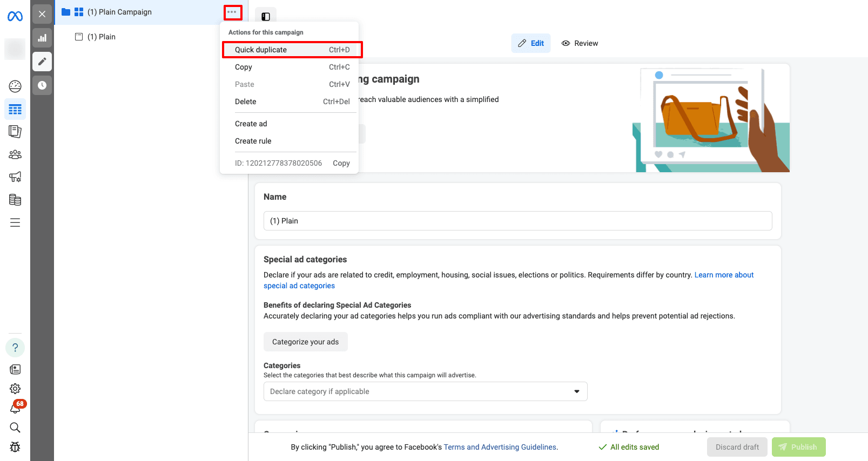Image resolution: width=868 pixels, height=461 pixels.
Task: Click the campaign Name input field
Action: (517, 221)
